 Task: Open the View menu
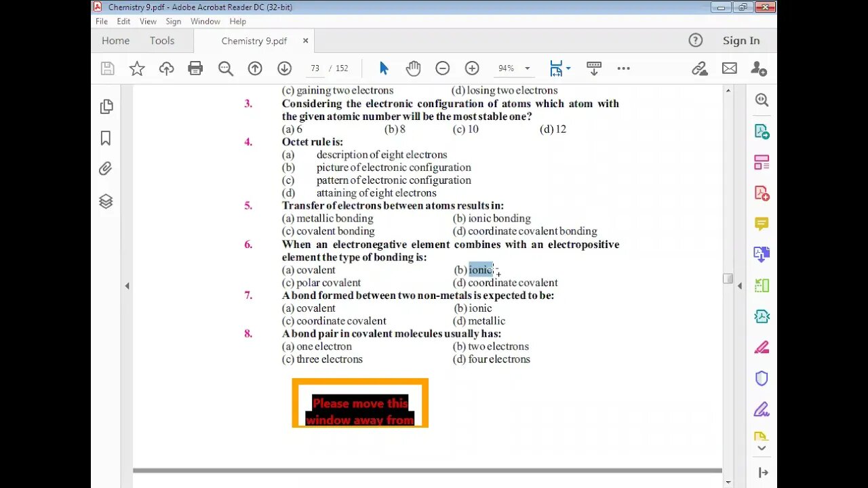148,22
